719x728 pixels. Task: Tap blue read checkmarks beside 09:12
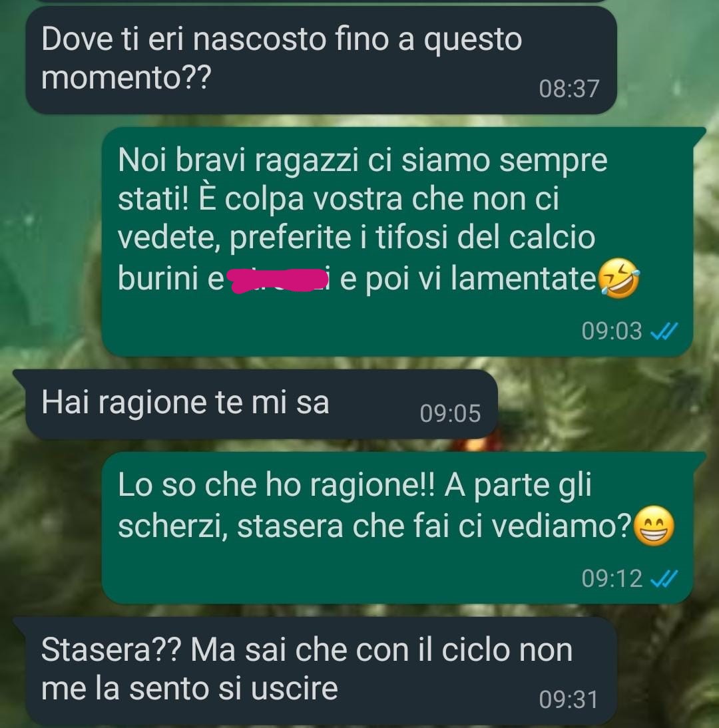tap(664, 578)
